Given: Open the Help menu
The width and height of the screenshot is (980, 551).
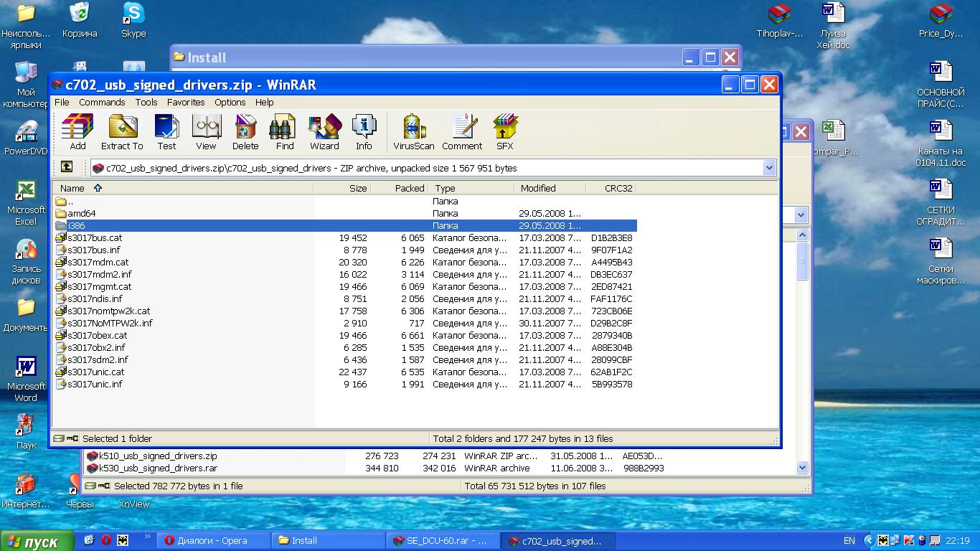Looking at the screenshot, I should [x=265, y=102].
